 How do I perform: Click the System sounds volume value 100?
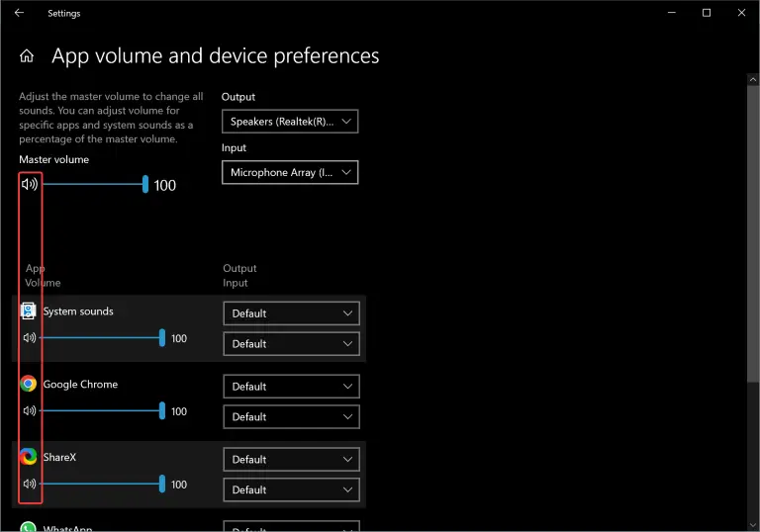(179, 338)
